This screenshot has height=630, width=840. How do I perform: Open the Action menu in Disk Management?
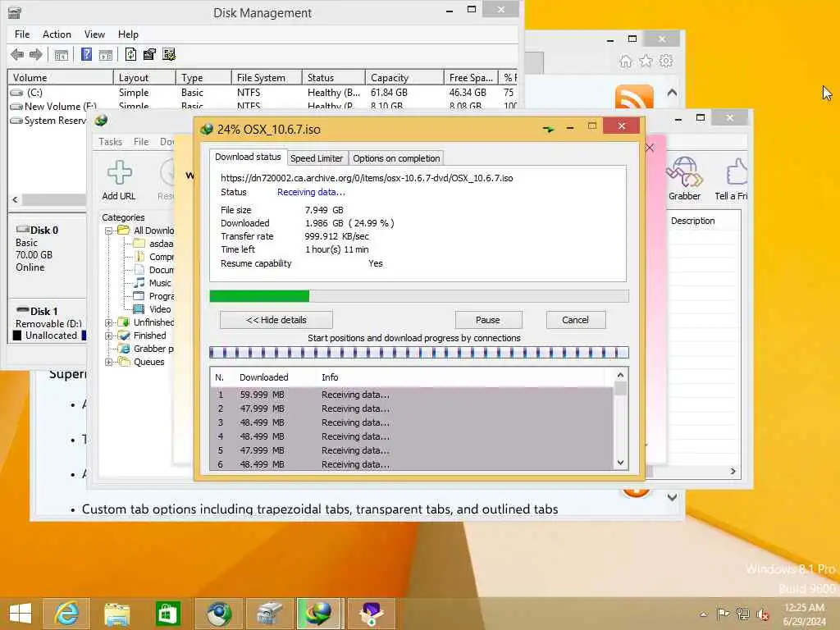tap(57, 34)
